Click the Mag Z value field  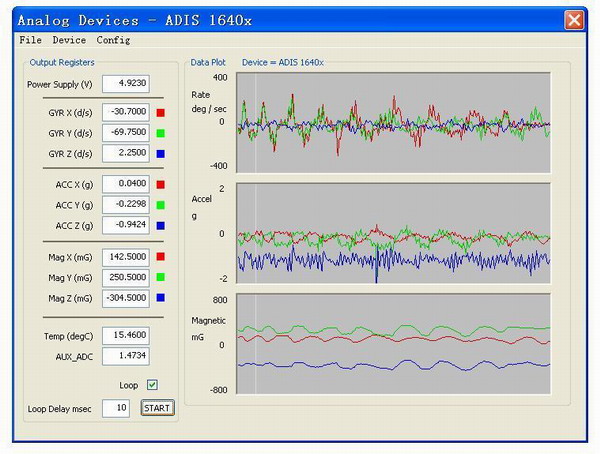pos(126,298)
